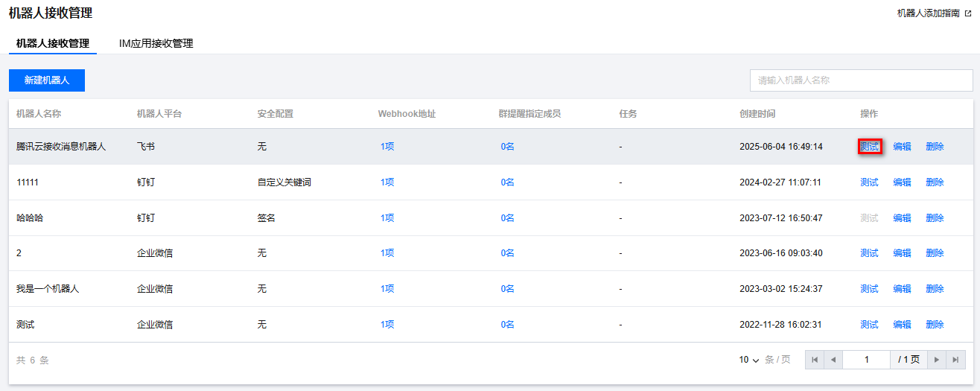The image size is (980, 391).
Task: Select the 机器人接收管理 tab
Action: tap(53, 43)
